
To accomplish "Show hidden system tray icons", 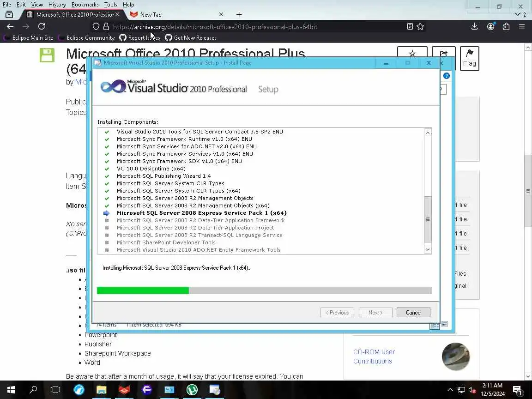I will pos(450,390).
